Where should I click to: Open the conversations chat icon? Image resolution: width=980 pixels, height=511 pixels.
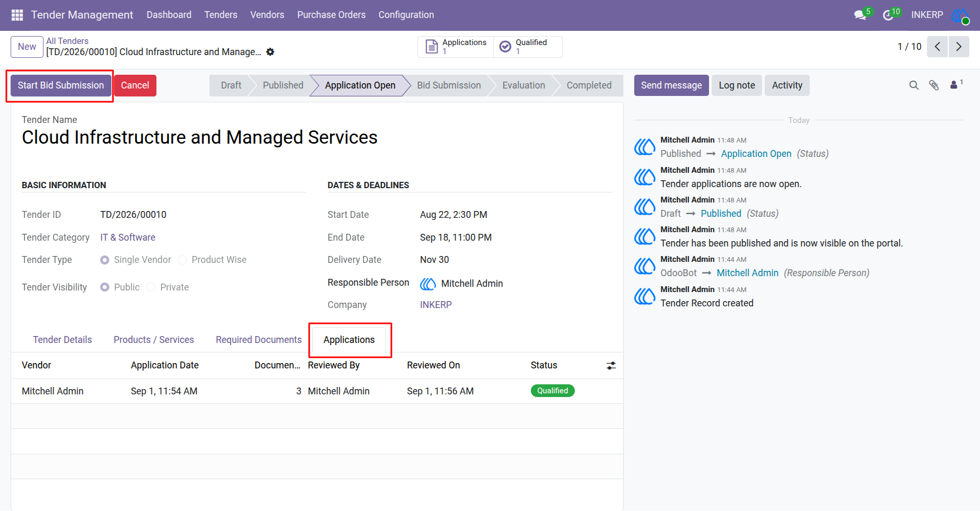pos(860,15)
